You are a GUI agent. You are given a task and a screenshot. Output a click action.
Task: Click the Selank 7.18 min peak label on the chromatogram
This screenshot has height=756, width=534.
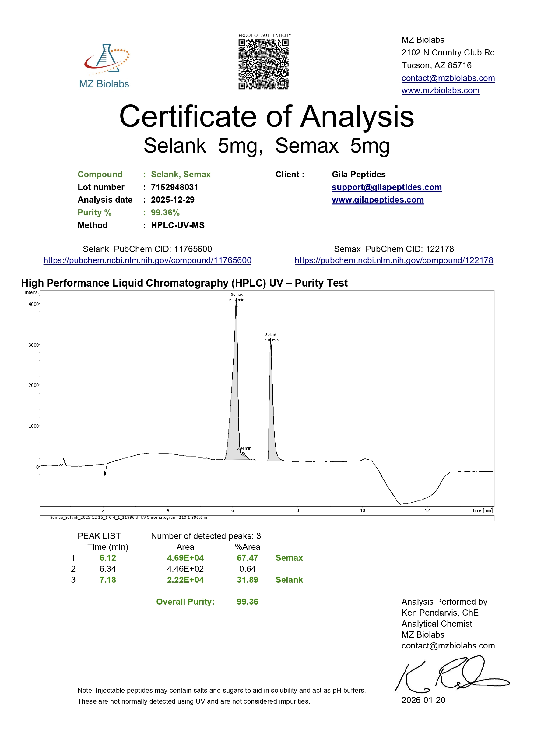click(x=271, y=337)
